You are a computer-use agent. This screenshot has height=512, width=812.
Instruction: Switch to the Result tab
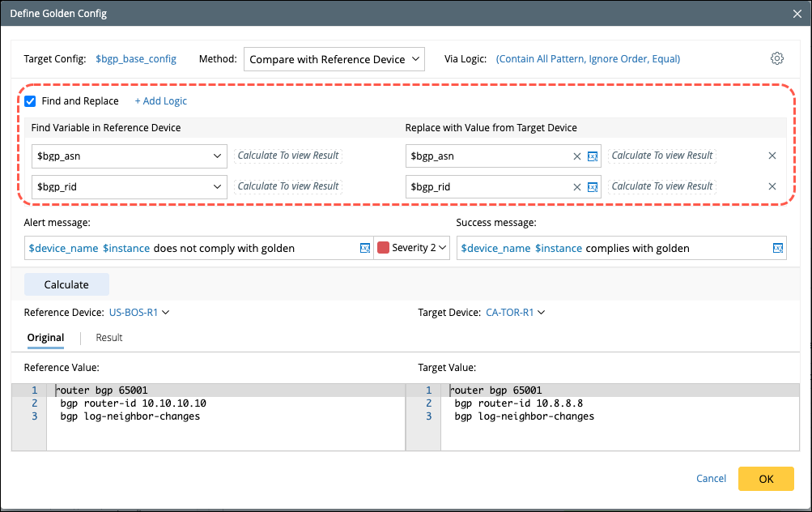click(109, 338)
